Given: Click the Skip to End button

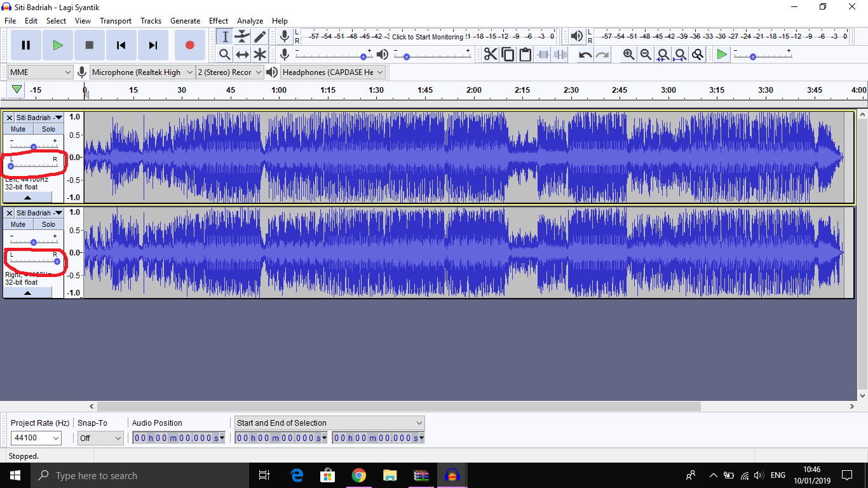Looking at the screenshot, I should (153, 45).
